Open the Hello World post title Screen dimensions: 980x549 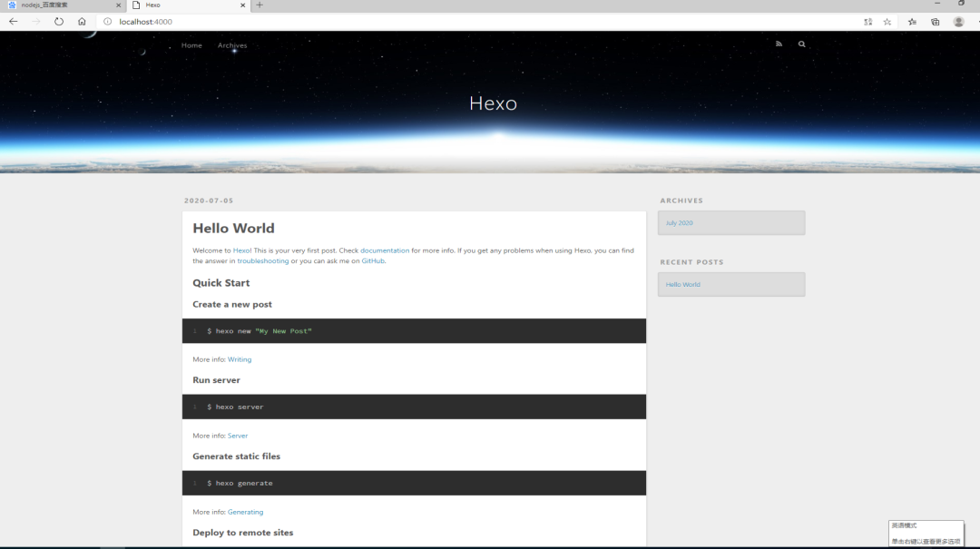coord(233,229)
